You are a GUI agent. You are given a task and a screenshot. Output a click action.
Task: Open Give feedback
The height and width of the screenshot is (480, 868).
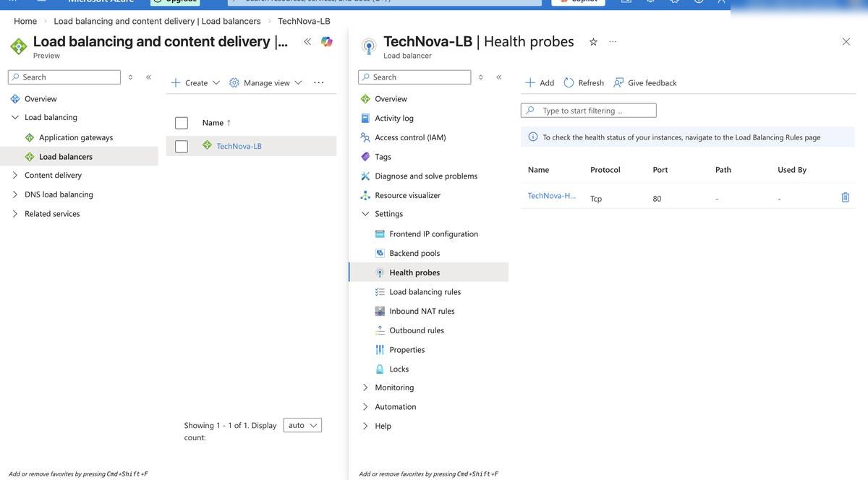pyautogui.click(x=645, y=82)
